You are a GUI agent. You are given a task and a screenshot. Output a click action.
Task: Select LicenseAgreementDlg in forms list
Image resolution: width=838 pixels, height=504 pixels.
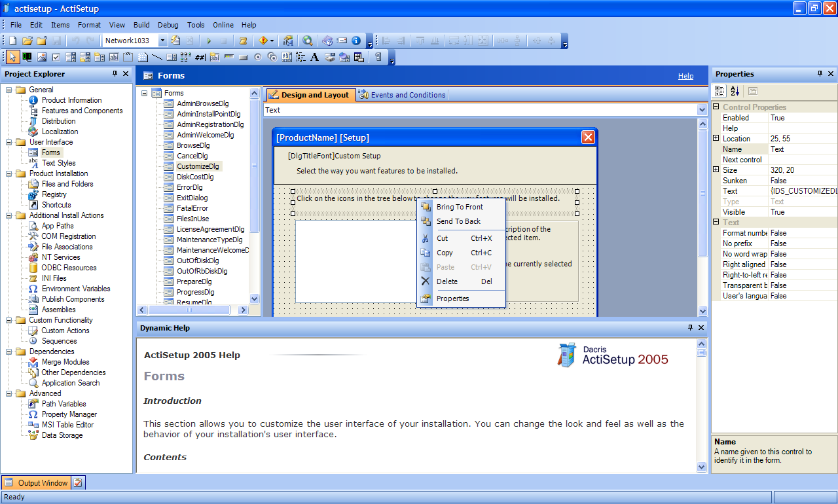coord(210,229)
